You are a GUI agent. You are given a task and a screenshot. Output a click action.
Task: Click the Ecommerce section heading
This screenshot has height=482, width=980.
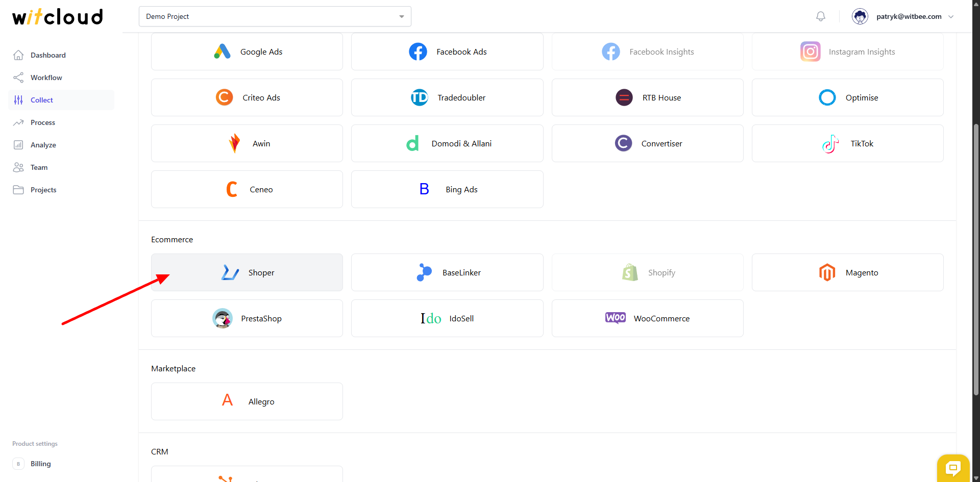[x=172, y=239]
